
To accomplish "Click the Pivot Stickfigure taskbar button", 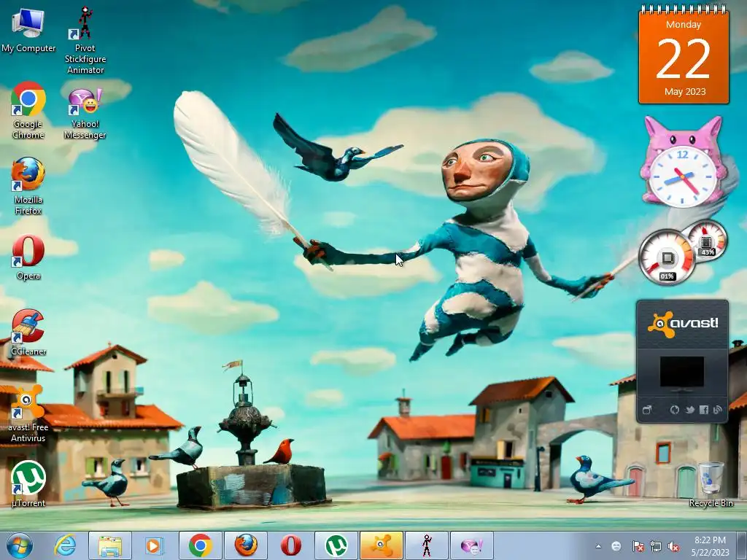I will (426, 545).
